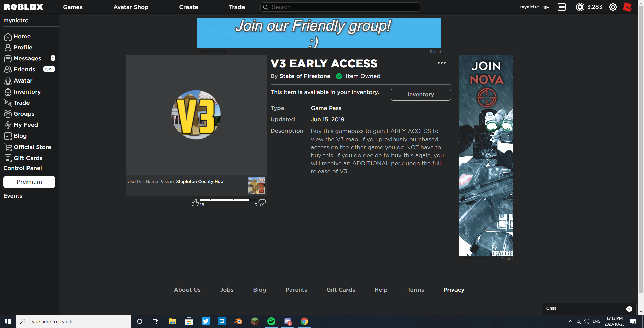Open Twitter from the taskbar

pos(206,321)
